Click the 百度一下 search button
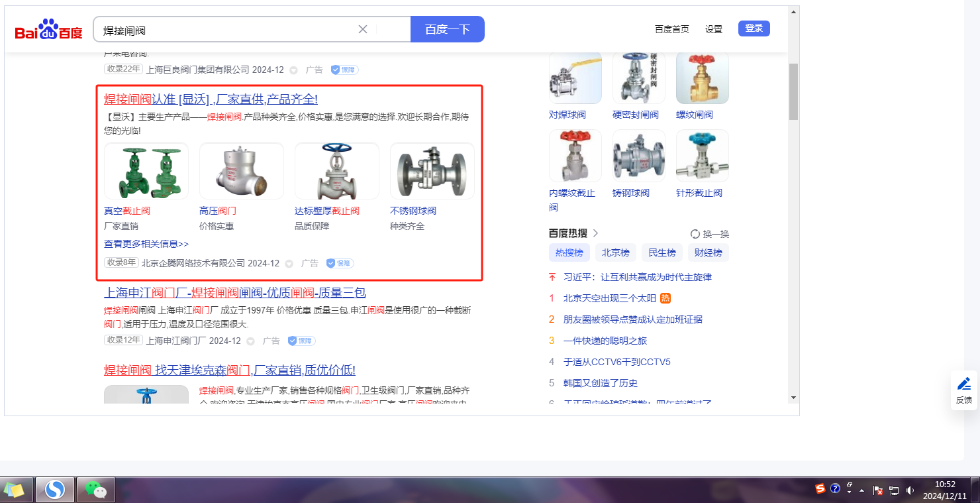The width and height of the screenshot is (980, 503). (x=448, y=29)
